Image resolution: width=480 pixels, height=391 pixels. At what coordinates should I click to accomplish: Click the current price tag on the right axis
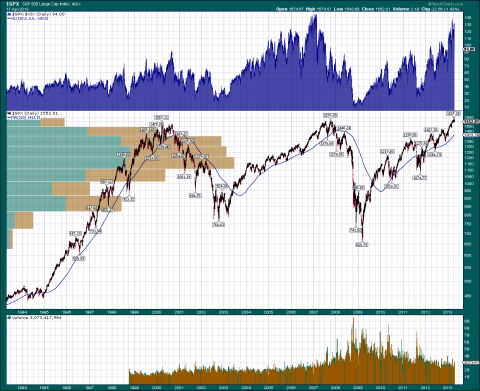[471, 122]
